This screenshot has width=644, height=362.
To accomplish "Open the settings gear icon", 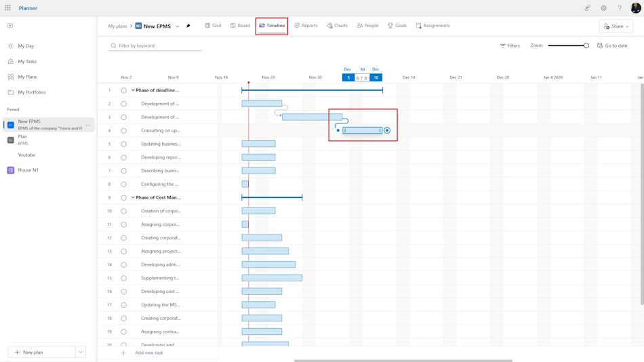I will (603, 8).
